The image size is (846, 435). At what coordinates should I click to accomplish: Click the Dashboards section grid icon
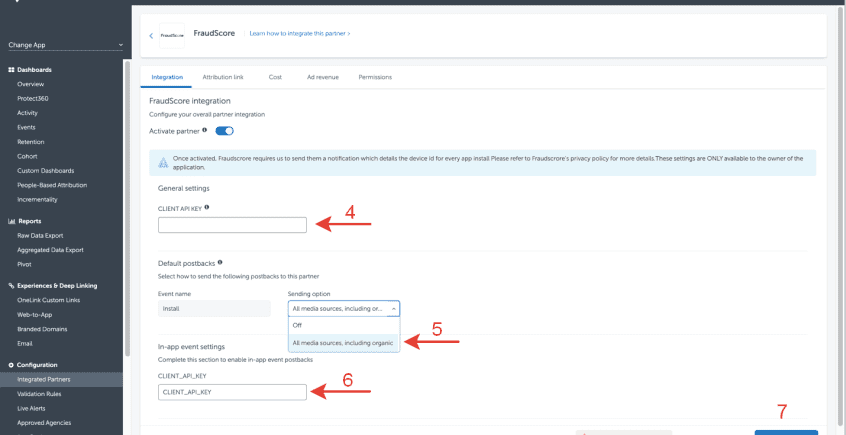[x=11, y=70]
